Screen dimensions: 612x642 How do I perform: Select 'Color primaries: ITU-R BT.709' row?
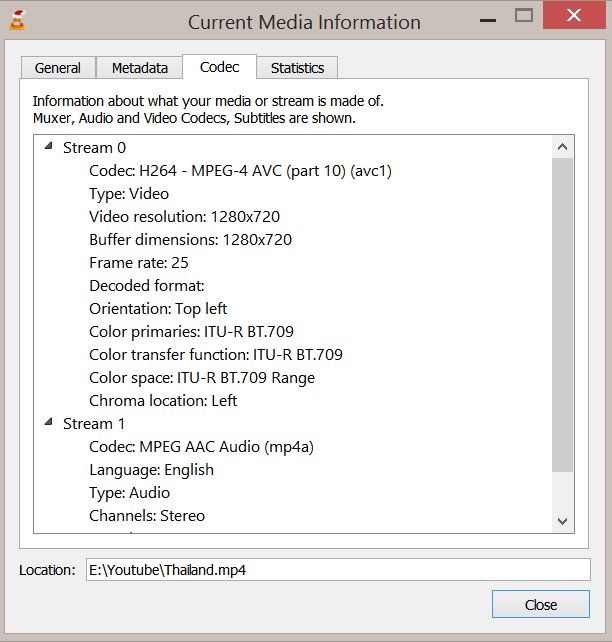tap(192, 332)
